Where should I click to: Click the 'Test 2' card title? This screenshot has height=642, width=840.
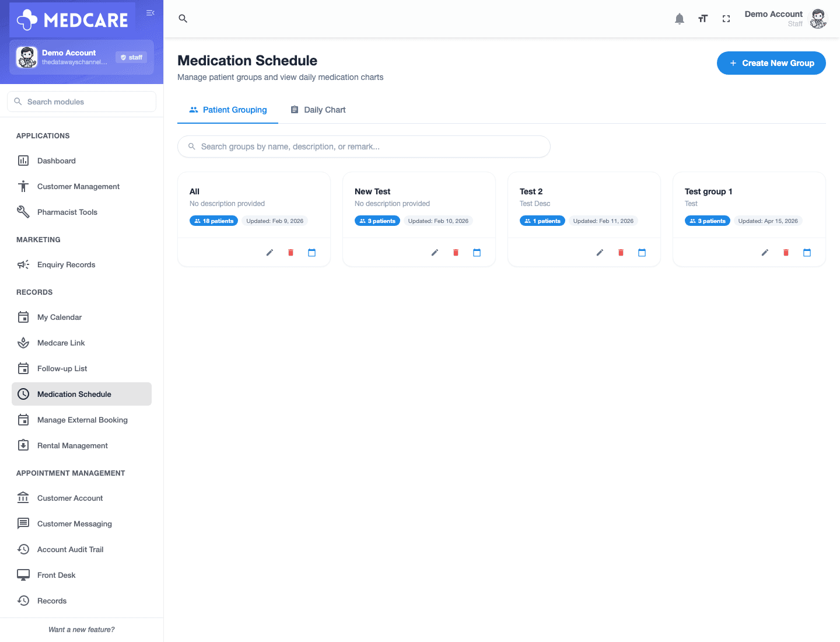pyautogui.click(x=531, y=191)
